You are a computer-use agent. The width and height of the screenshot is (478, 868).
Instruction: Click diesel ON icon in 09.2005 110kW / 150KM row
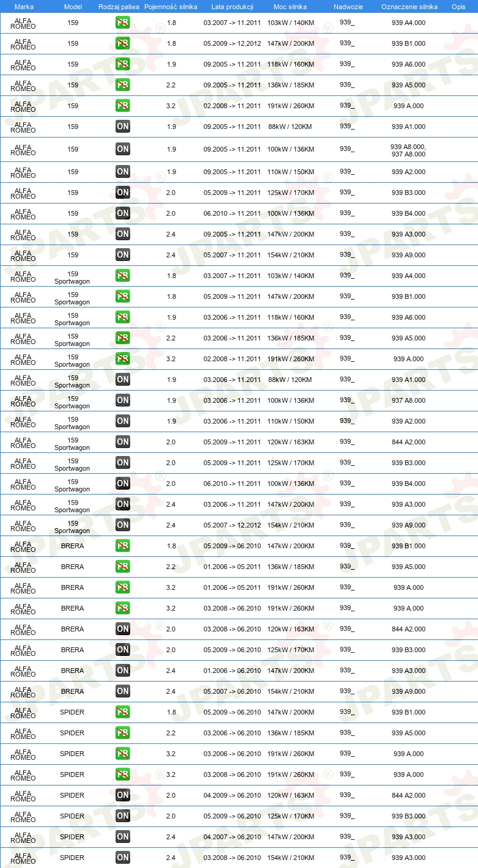pos(123,172)
